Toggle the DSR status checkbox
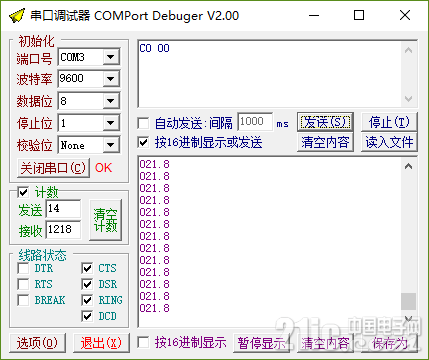The image size is (429, 360). (87, 284)
